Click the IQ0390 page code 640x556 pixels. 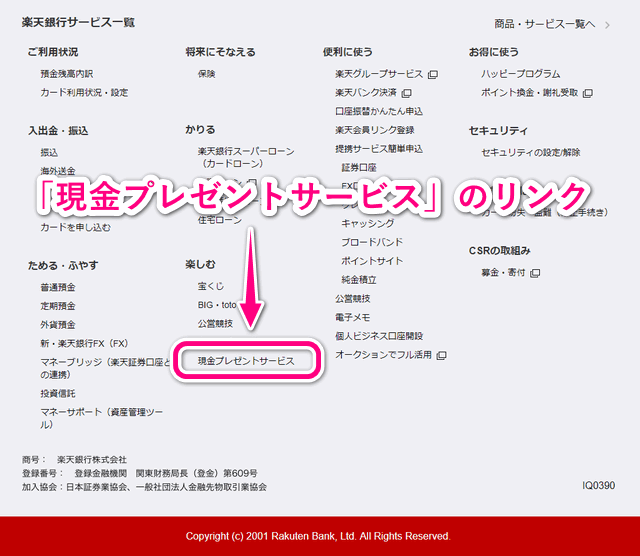[598, 485]
